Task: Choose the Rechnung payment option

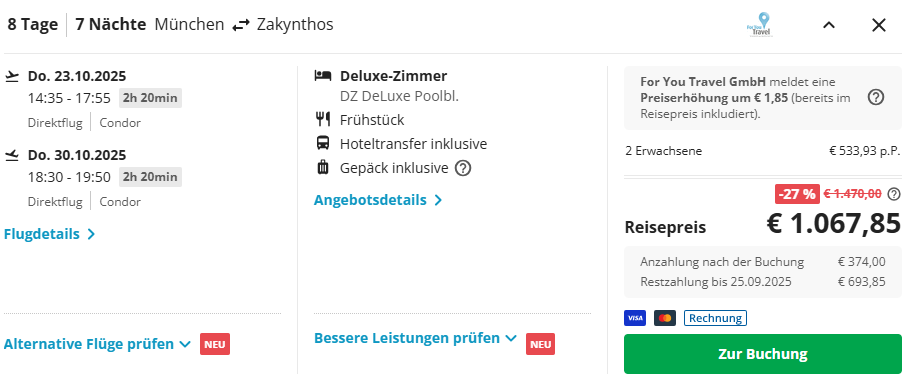Action: (715, 318)
